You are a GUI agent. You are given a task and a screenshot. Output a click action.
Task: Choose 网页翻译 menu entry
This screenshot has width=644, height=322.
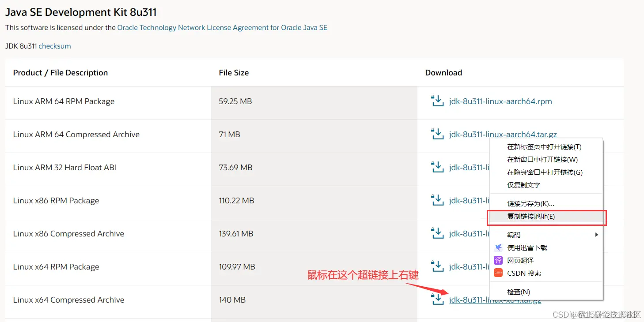point(546,261)
